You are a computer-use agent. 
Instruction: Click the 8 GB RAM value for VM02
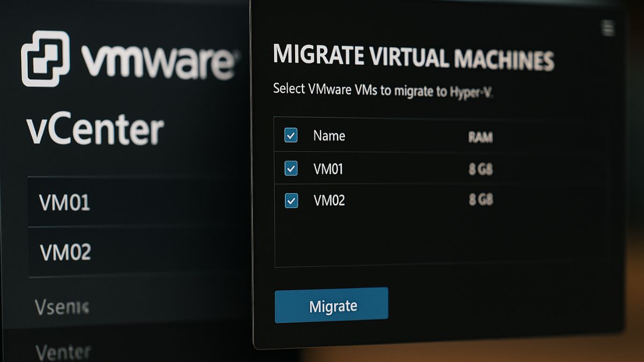[480, 201]
